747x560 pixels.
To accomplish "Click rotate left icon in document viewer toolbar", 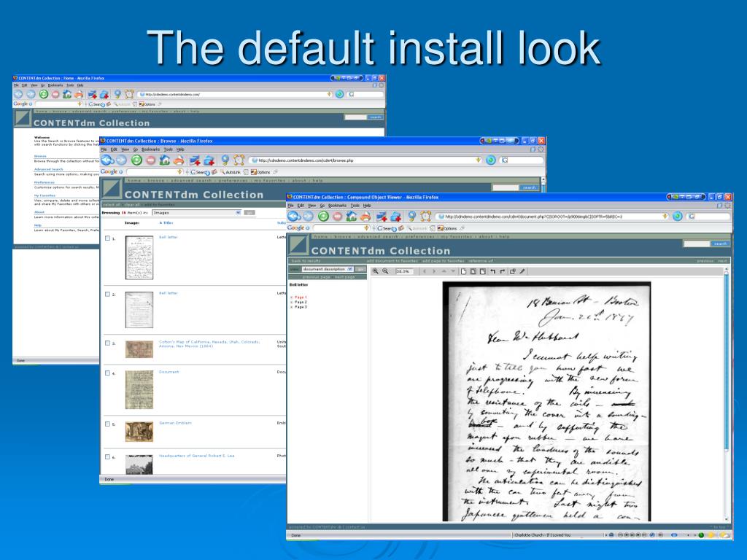I will tap(492, 271).
